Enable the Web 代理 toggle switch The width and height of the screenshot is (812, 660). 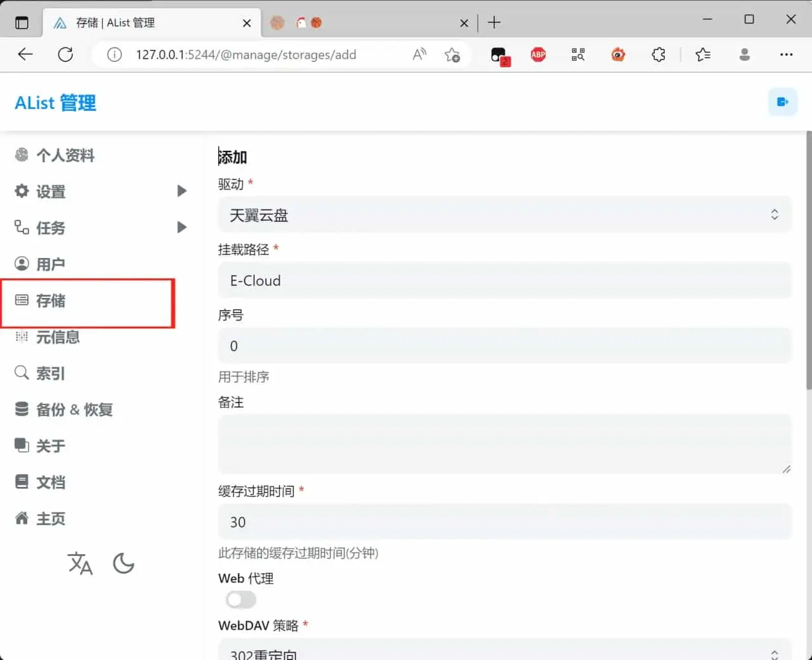241,599
